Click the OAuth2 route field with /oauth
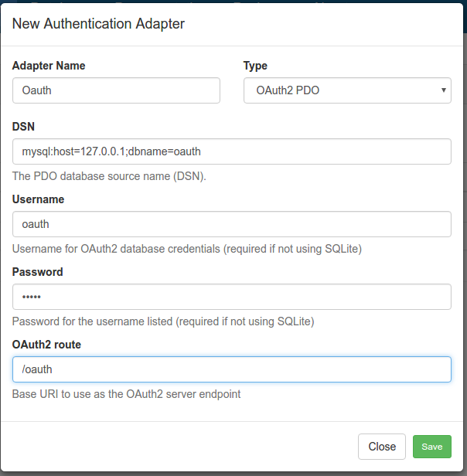Screen dimensions: 467x476 (232, 369)
